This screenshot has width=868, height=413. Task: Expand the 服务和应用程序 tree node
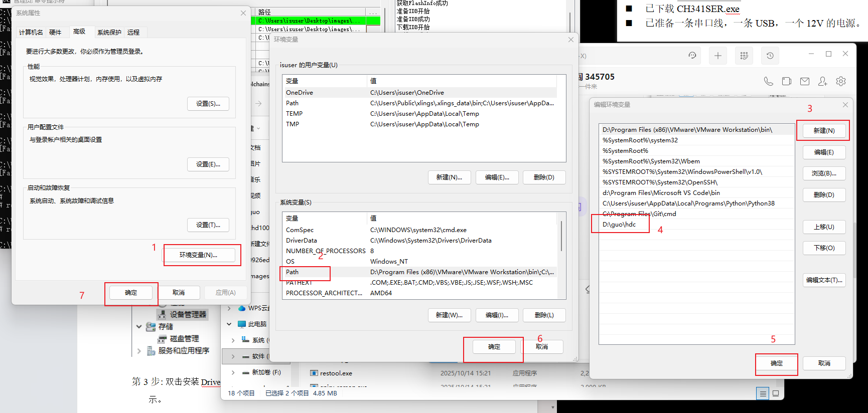(139, 351)
